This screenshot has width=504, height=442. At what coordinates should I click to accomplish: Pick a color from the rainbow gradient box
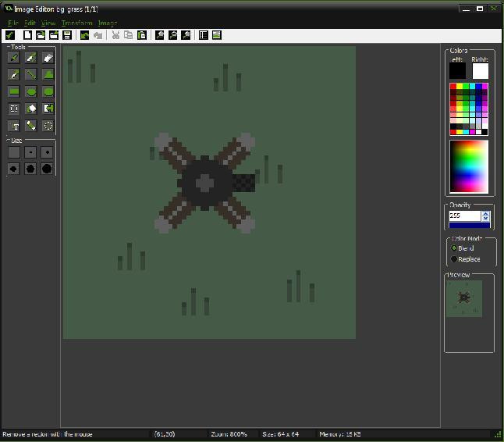tap(469, 166)
